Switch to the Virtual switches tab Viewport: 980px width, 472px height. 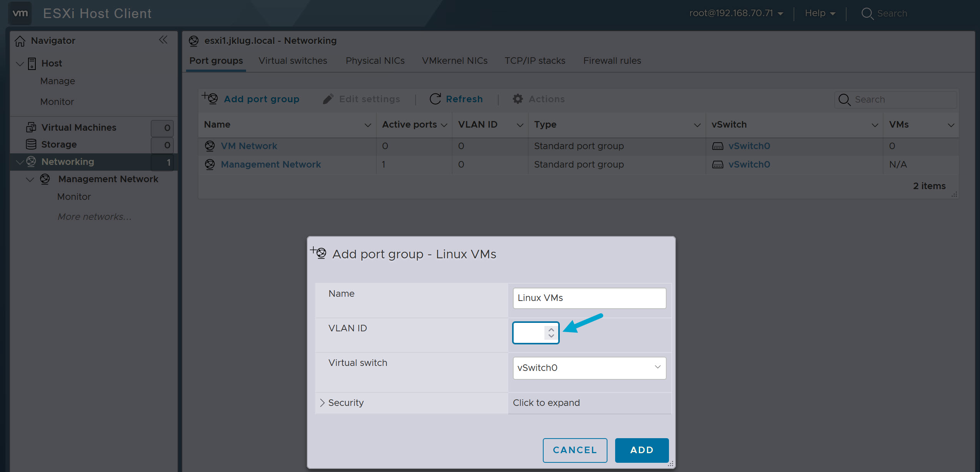click(293, 60)
